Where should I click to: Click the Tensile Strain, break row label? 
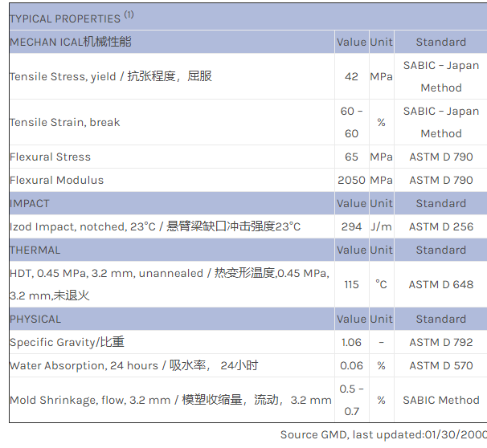[65, 122]
